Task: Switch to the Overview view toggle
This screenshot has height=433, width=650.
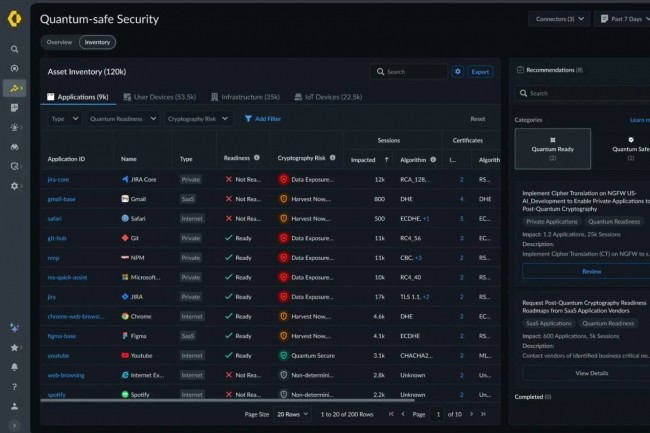Action: [x=59, y=42]
